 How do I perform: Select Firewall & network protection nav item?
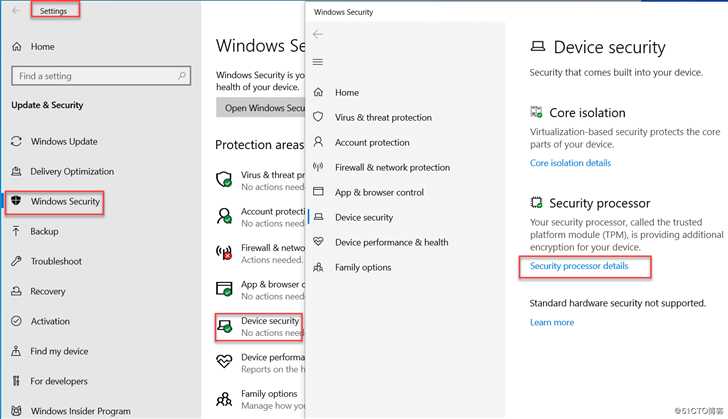392,167
